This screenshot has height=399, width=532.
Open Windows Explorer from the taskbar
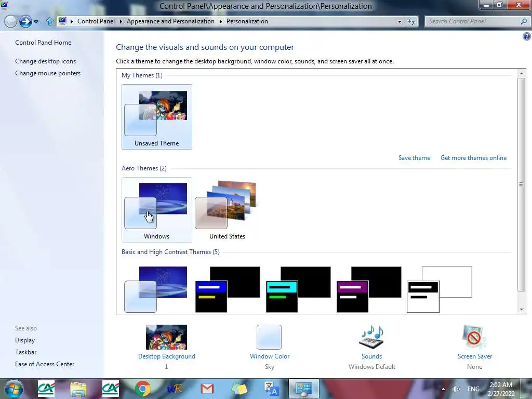(x=78, y=389)
